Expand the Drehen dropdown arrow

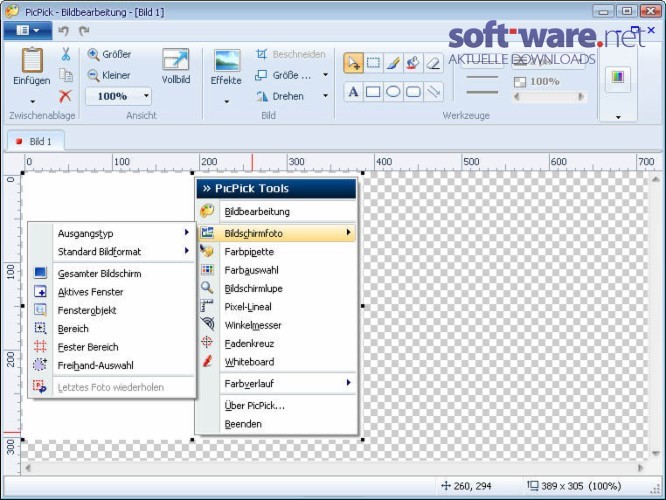(x=325, y=96)
